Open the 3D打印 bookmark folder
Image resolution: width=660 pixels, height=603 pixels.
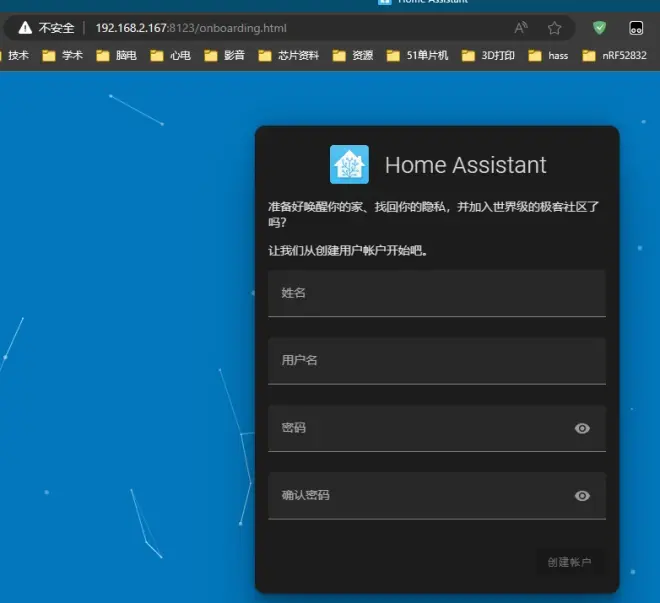coord(488,56)
